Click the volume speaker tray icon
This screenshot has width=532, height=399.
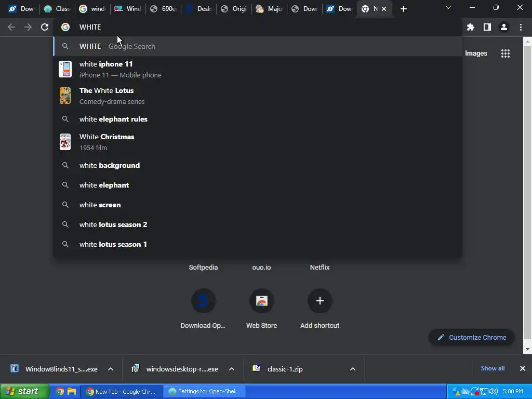pos(494,392)
